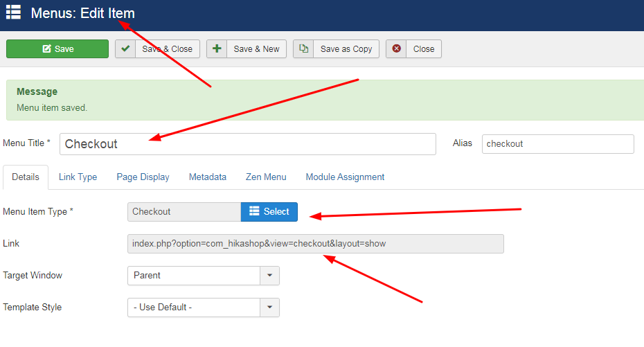Open the Target Window Parent dropdown
644x347 pixels.
tap(204, 276)
